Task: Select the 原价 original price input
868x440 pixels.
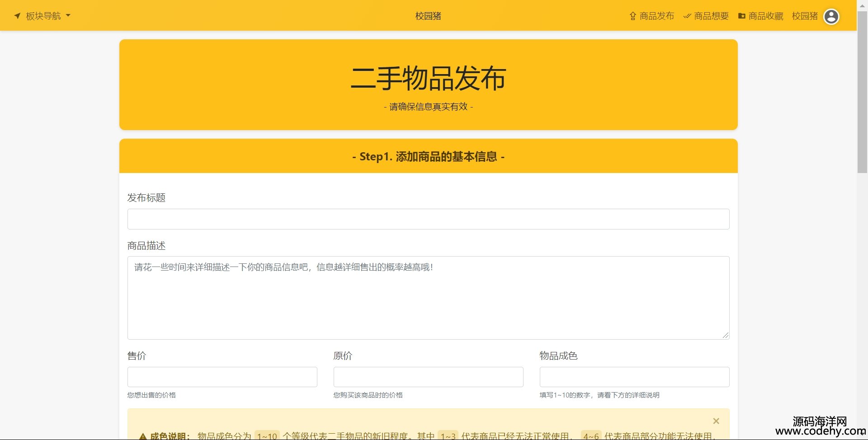Action: coord(428,377)
